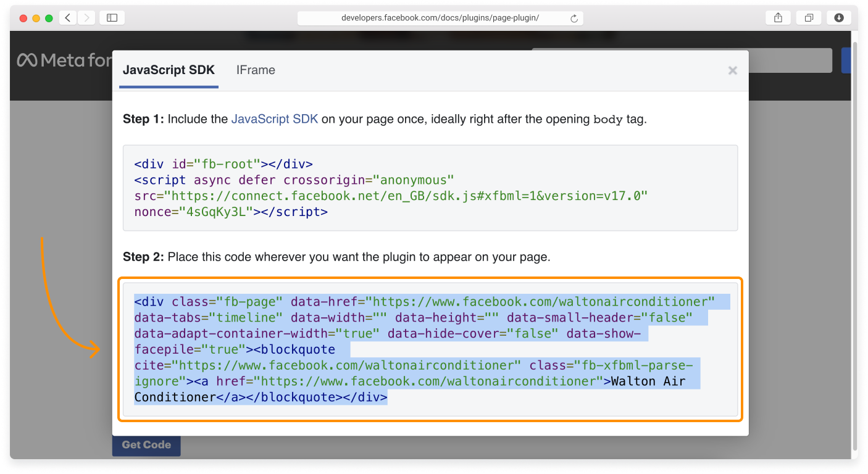Click the address bar URL field

pos(440,18)
